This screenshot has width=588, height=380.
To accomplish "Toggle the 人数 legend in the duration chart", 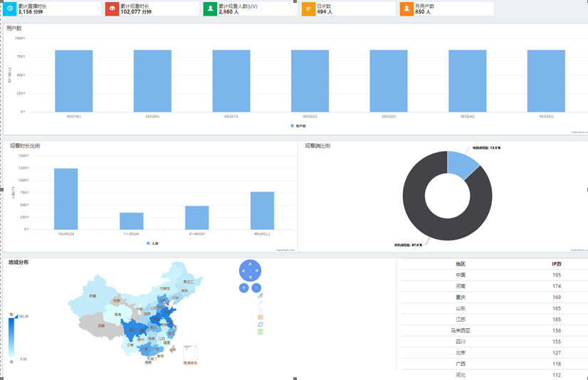I will click(x=152, y=243).
